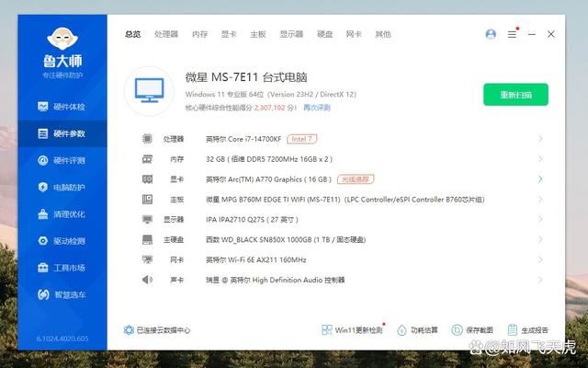
Task: Click 保存截图 at the bottom
Action: point(472,330)
